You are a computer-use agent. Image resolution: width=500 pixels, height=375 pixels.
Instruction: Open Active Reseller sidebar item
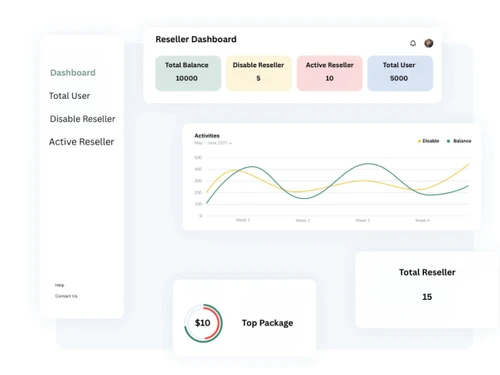pos(81,142)
